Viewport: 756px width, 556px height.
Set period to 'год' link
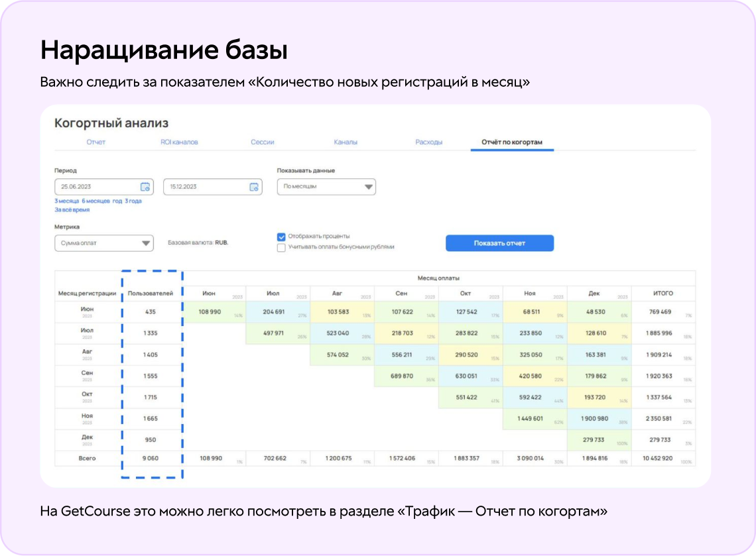point(117,201)
